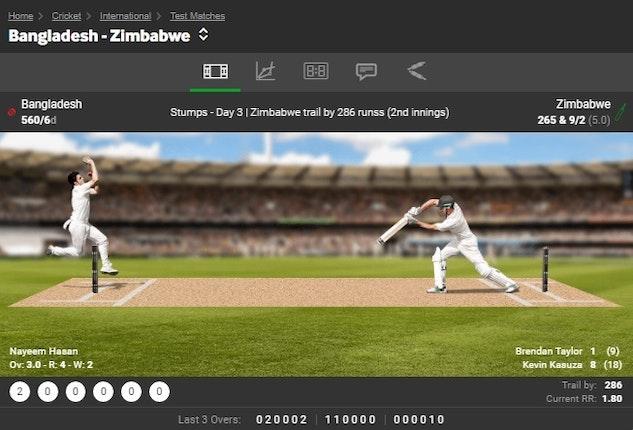
Task: Click the over sequence 110000
Action: tap(350, 420)
